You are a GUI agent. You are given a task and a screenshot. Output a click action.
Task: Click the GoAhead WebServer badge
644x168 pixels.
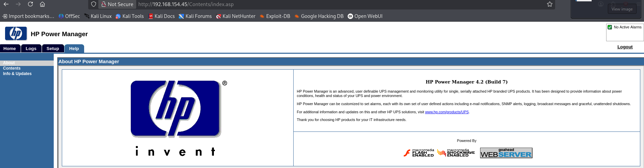pyautogui.click(x=506, y=153)
